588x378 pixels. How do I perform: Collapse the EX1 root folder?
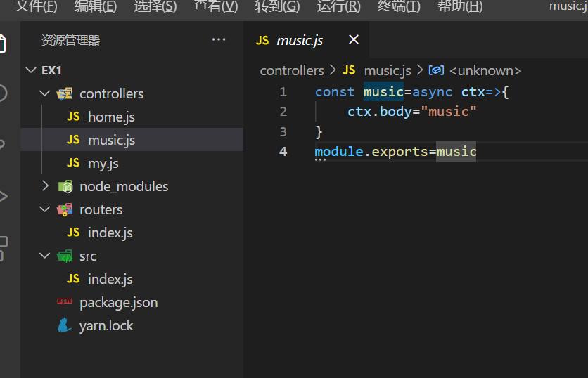pos(31,70)
